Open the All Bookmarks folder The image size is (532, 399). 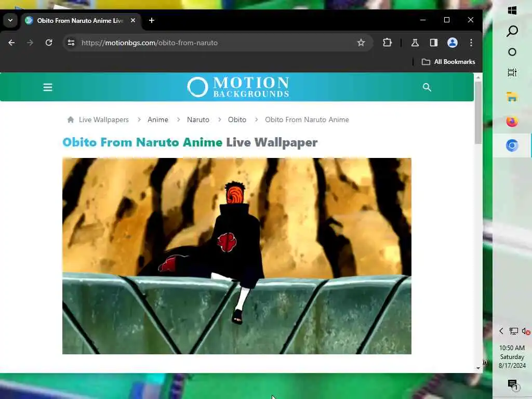(448, 62)
